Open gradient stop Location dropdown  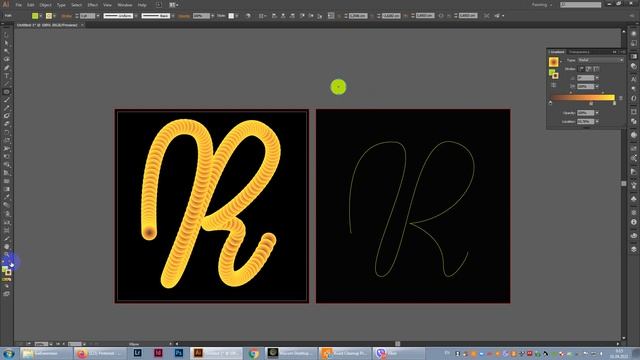coord(597,121)
